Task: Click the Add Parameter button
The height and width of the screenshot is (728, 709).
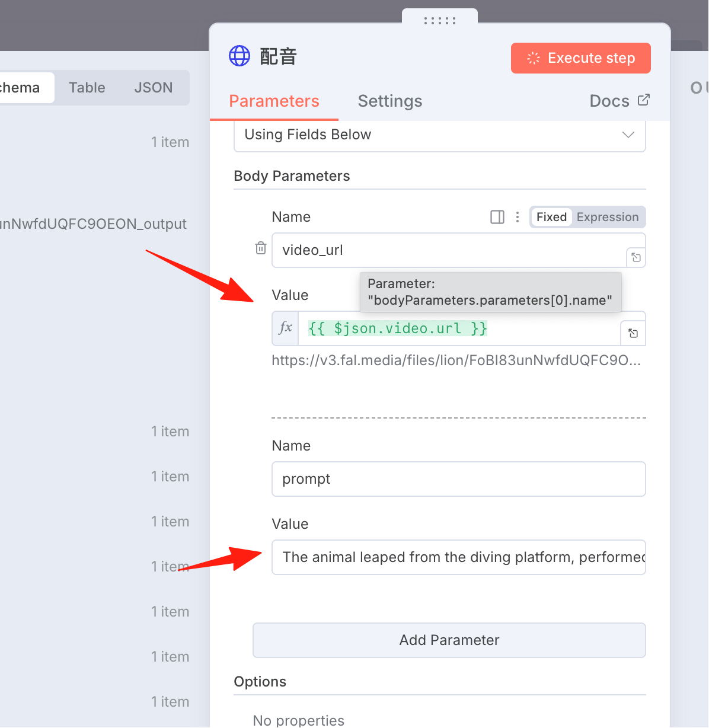Action: tap(449, 640)
